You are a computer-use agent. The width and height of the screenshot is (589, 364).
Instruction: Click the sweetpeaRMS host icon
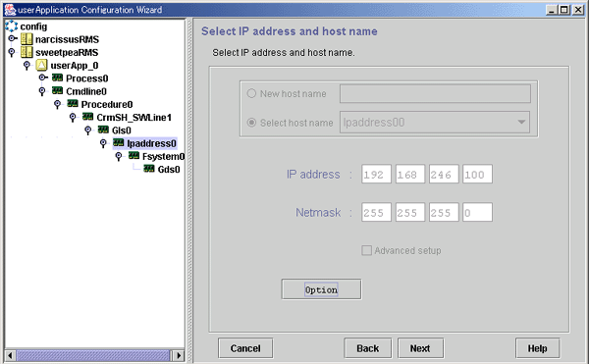point(27,52)
